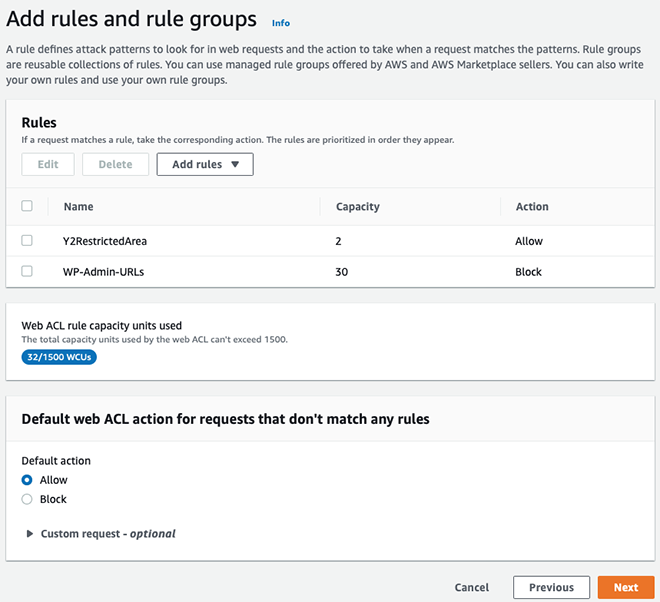
Task: Select the Allow default action radio
Action: tap(27, 480)
